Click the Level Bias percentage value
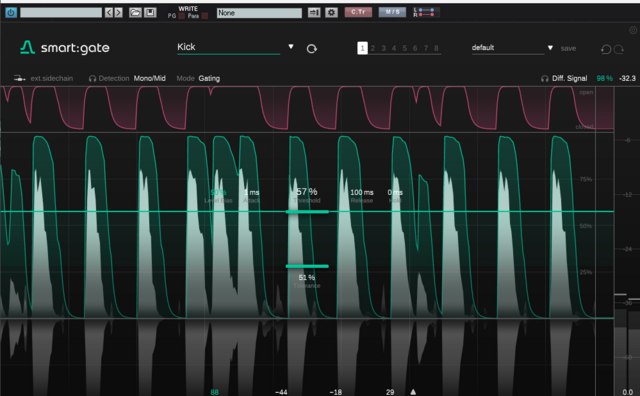 (218, 192)
